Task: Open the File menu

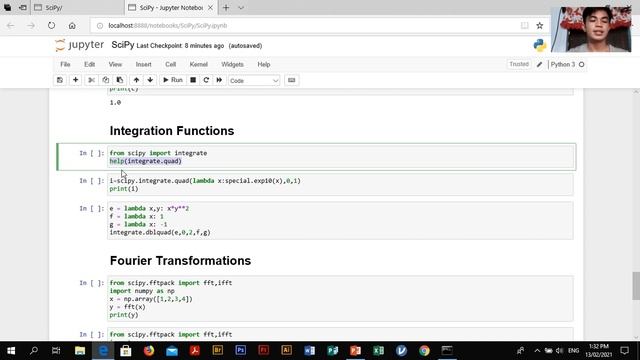Action: [65, 64]
